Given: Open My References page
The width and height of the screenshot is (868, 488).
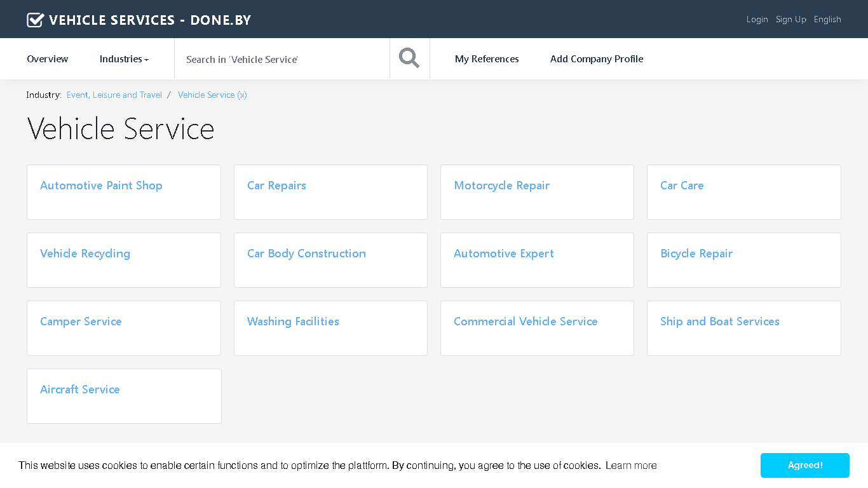Looking at the screenshot, I should [x=487, y=59].
